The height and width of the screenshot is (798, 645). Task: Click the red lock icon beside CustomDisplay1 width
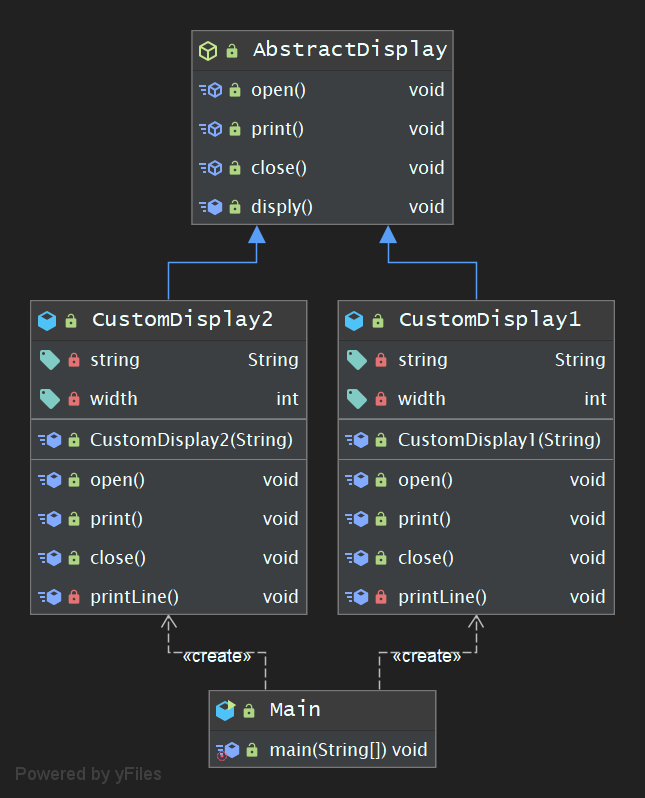point(381,399)
